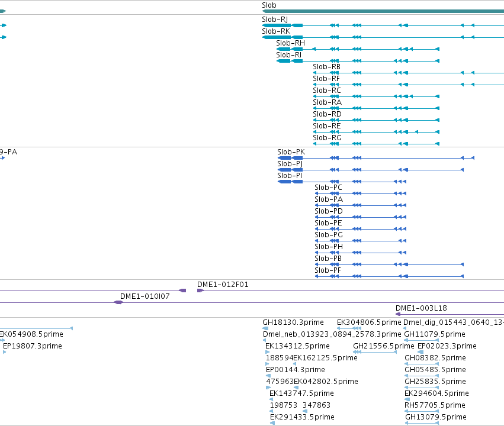Click the Slob-PC protein label
This screenshot has width=504, height=426.
coord(328,188)
